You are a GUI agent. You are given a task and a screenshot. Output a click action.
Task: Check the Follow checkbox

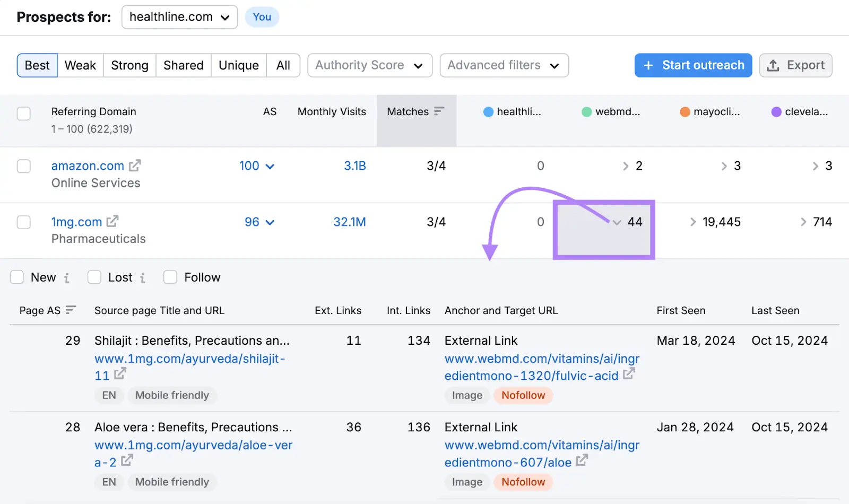coord(170,277)
